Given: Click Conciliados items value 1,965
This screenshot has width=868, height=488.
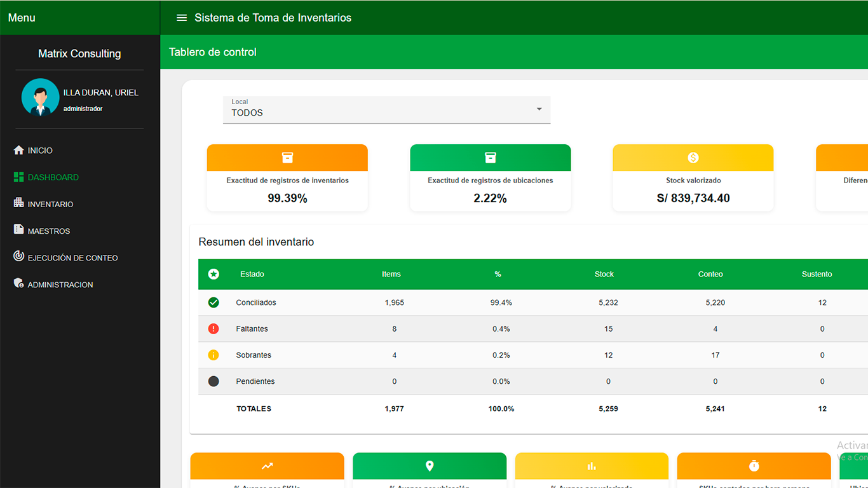Looking at the screenshot, I should pyautogui.click(x=395, y=302).
